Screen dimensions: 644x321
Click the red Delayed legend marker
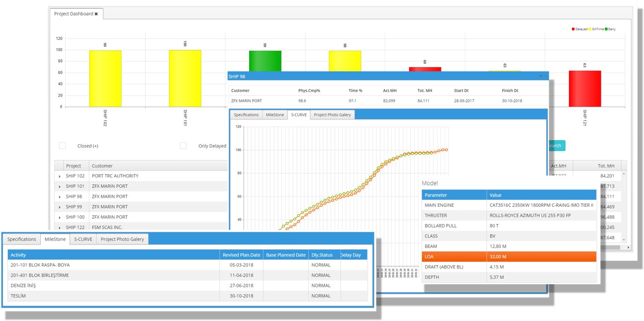click(x=573, y=29)
